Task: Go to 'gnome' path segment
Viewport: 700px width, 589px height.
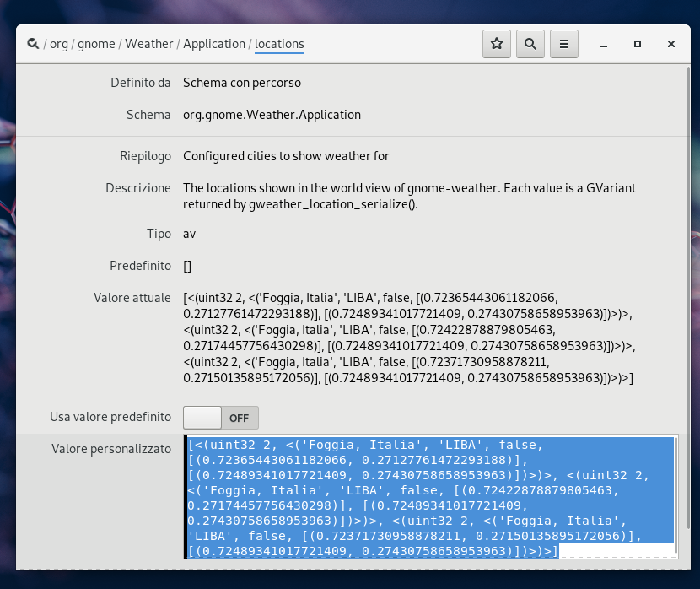Action: click(x=96, y=44)
